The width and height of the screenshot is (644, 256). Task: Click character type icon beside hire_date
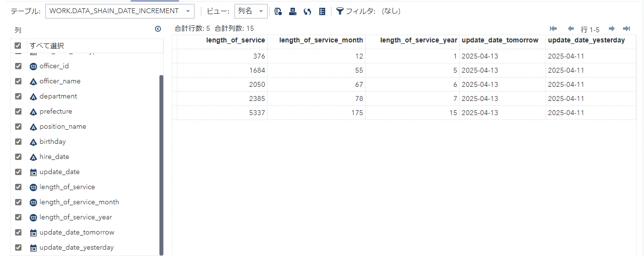coord(33,157)
